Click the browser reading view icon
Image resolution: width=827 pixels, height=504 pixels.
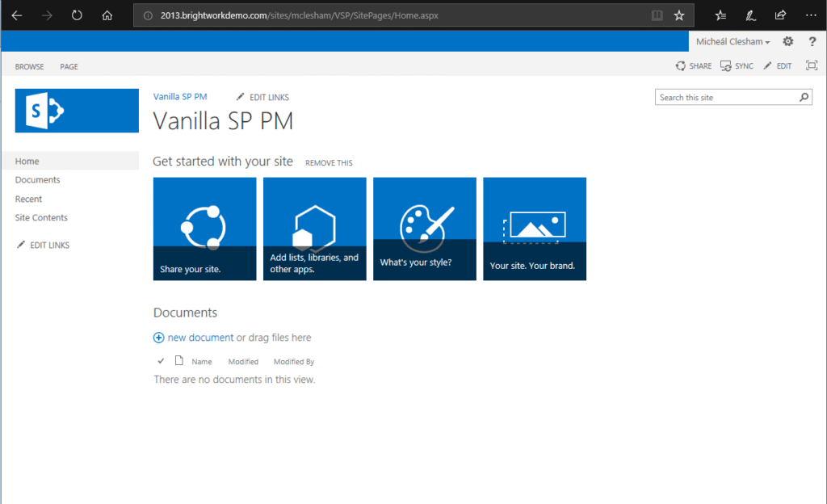pos(657,15)
